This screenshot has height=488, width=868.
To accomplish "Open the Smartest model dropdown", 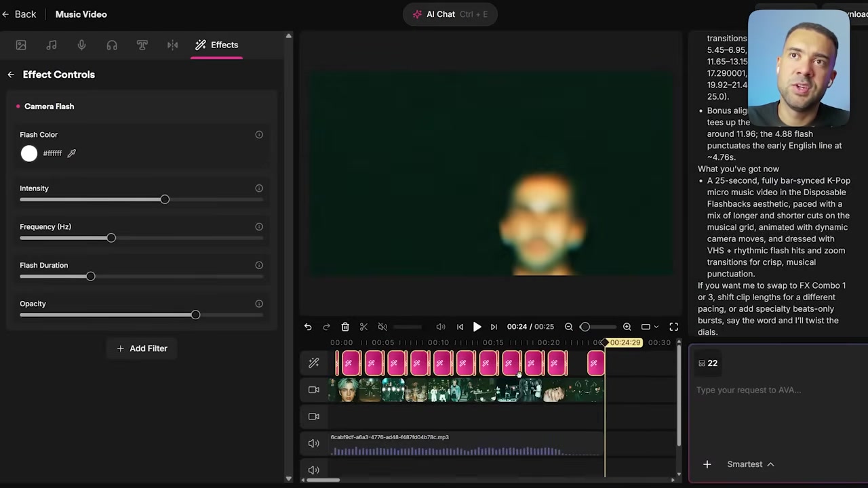I will coord(751,464).
